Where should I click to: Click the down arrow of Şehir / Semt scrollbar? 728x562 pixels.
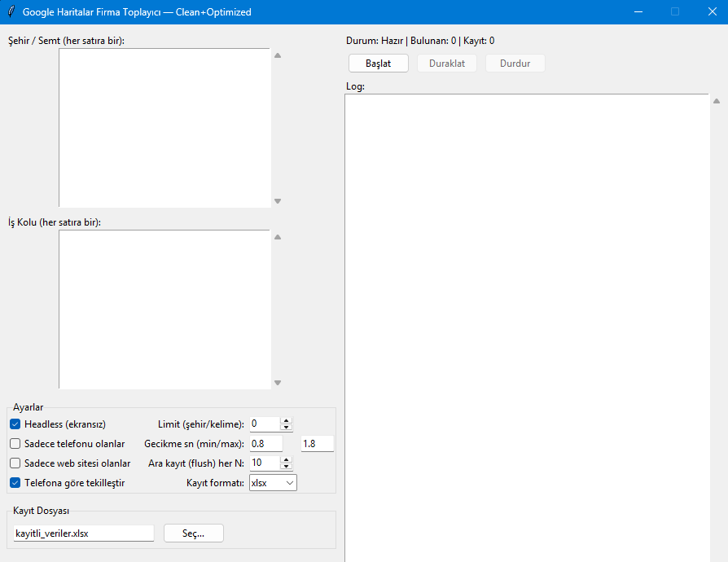coord(278,201)
